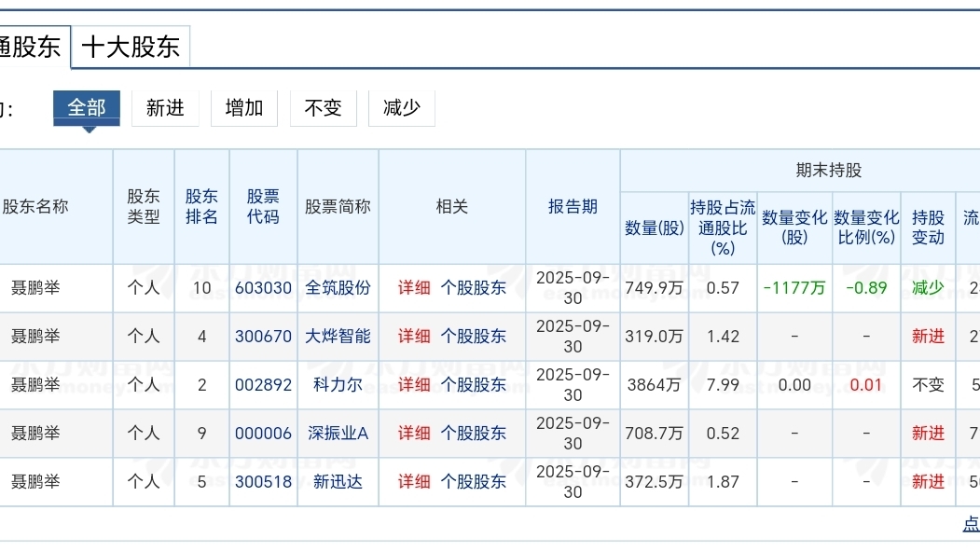Click 新进 status in 深振业A row
This screenshot has height=552, width=980.
(928, 434)
